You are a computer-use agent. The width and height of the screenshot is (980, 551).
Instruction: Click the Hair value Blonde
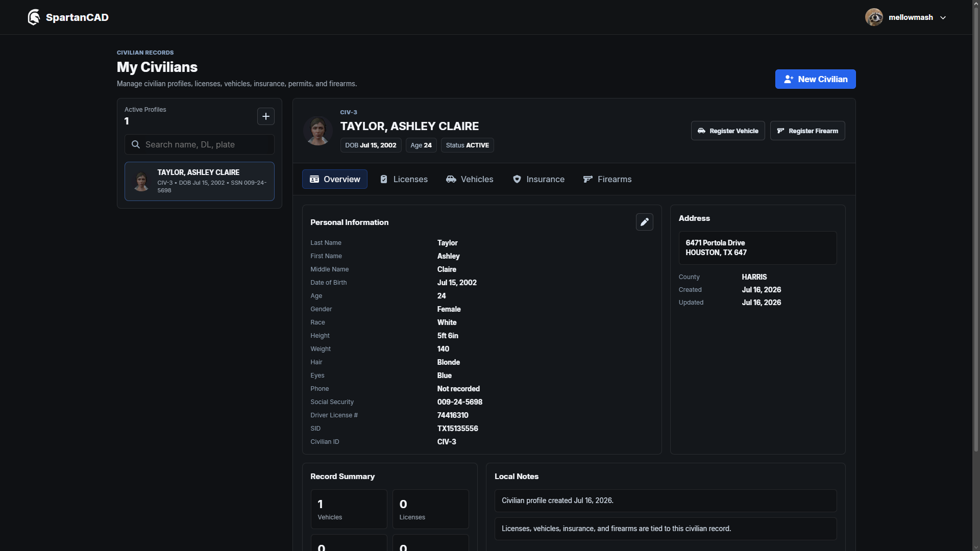(x=449, y=362)
